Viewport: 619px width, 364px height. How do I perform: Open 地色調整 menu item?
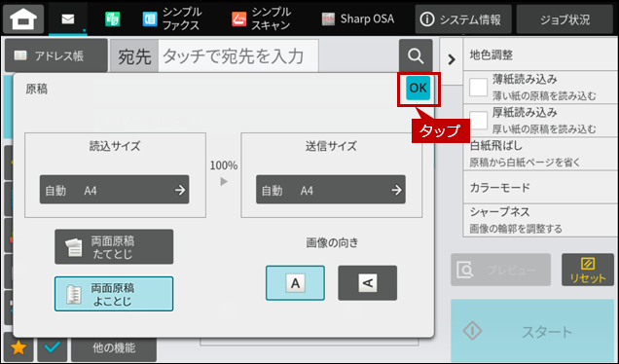(x=540, y=55)
